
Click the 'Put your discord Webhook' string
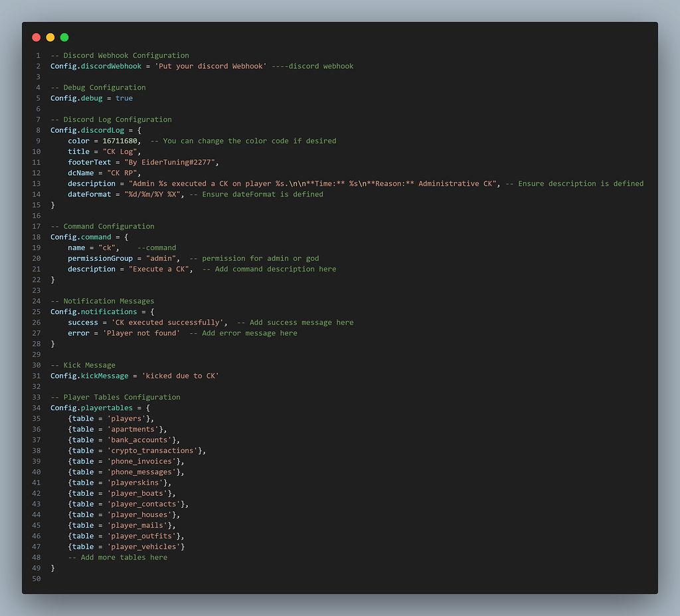[x=212, y=66]
